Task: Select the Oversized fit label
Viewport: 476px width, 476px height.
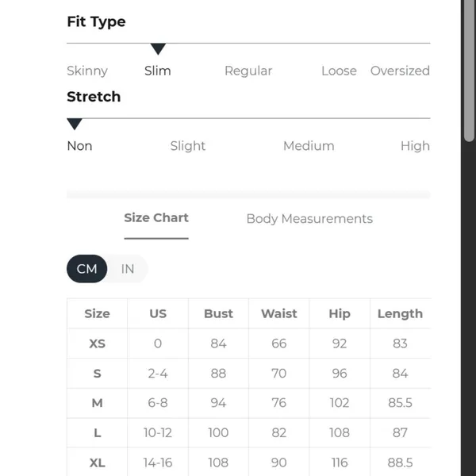Action: tap(400, 71)
